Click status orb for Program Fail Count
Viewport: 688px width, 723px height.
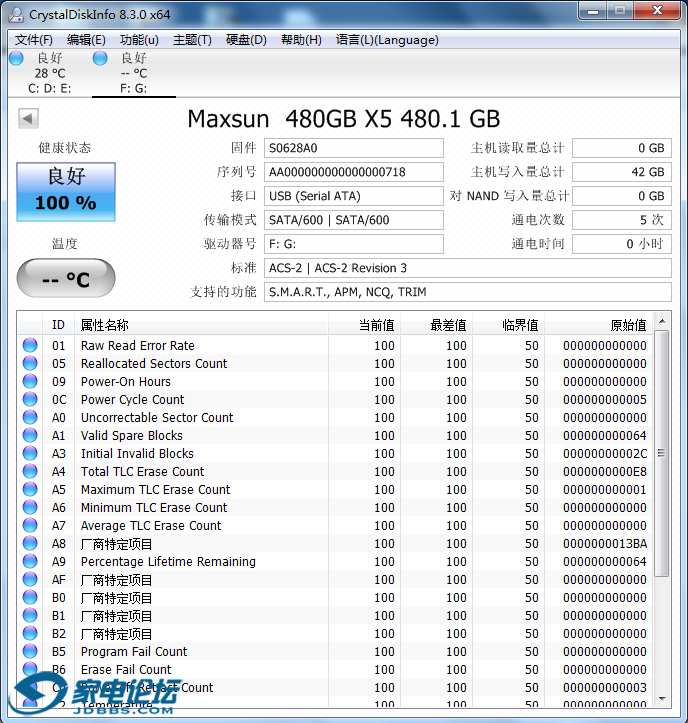[x=30, y=651]
